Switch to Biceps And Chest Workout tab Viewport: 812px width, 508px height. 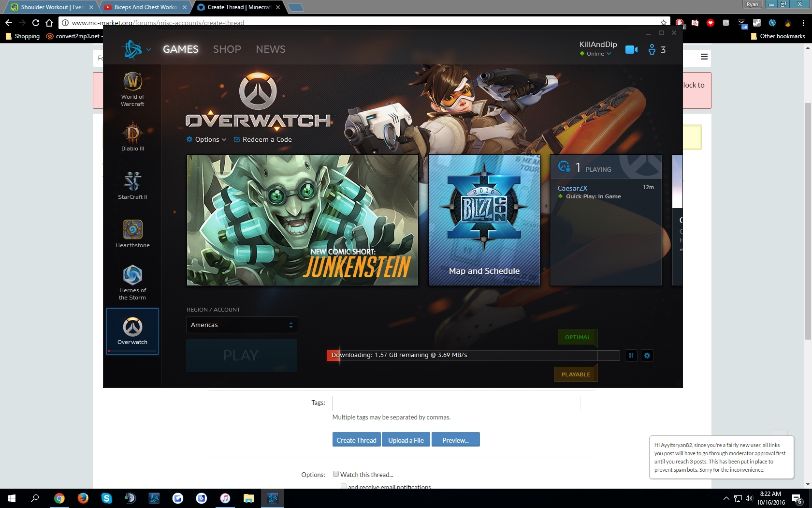(145, 7)
